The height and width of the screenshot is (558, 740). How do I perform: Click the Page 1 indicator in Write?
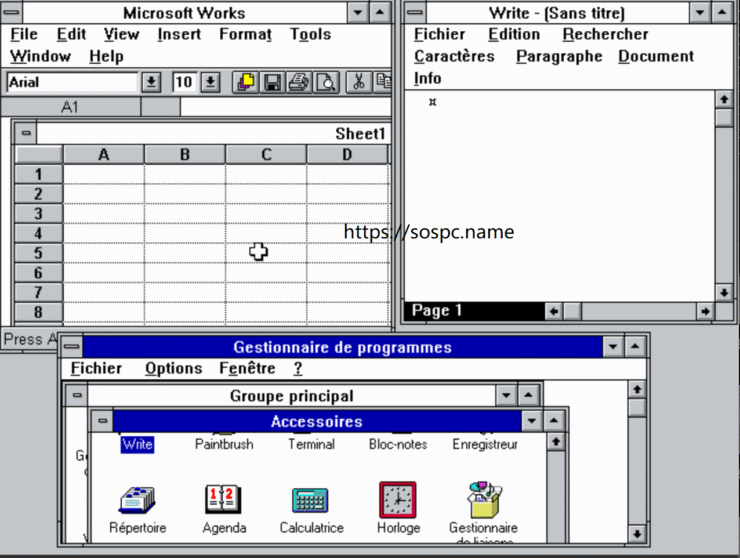(x=474, y=312)
